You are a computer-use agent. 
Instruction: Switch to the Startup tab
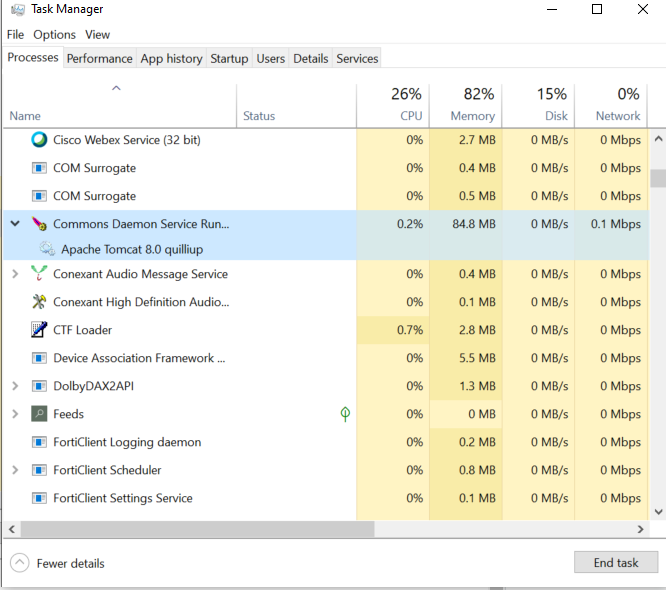(x=229, y=58)
